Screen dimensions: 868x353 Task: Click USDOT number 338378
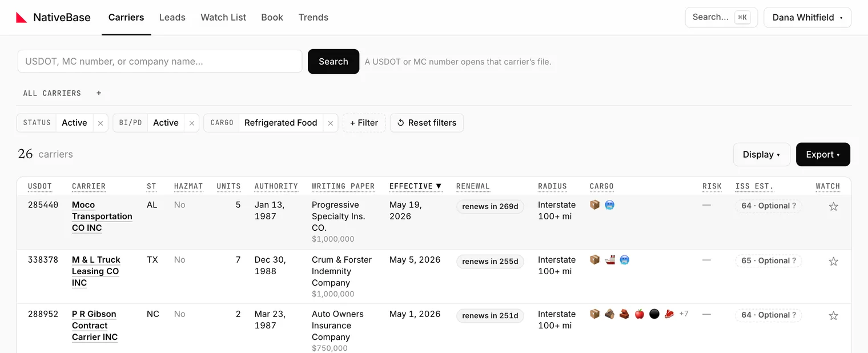click(x=43, y=259)
